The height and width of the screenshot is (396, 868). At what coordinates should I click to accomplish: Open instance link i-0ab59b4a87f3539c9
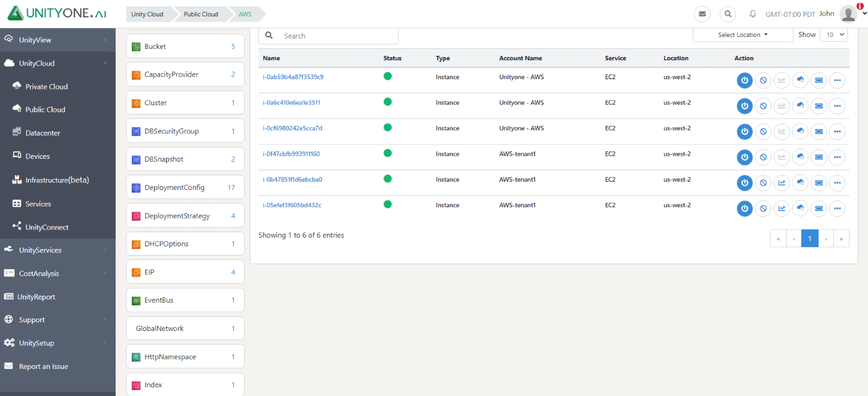(x=293, y=77)
